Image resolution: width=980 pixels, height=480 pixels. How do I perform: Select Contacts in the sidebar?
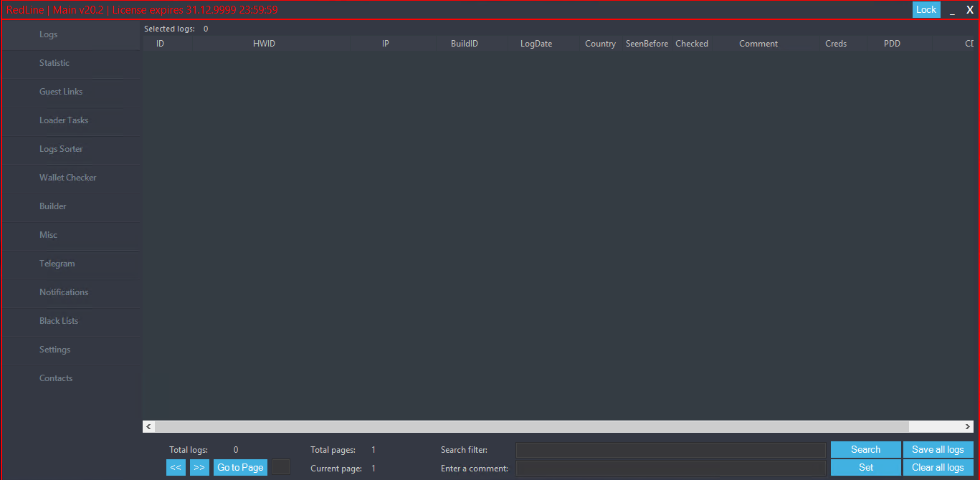56,378
